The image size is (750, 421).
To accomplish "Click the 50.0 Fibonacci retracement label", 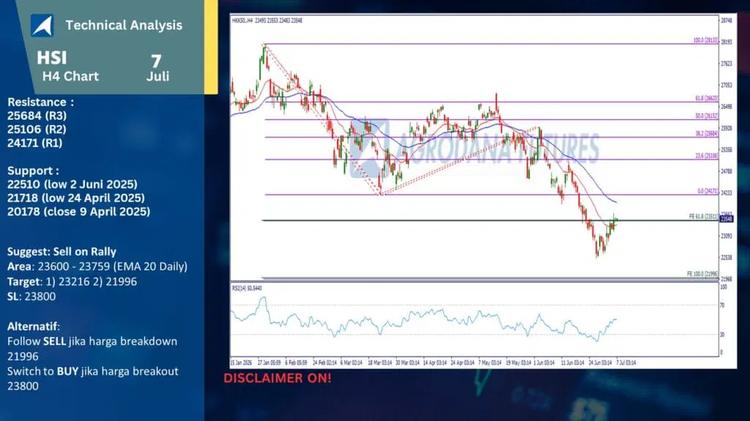I will (x=707, y=116).
